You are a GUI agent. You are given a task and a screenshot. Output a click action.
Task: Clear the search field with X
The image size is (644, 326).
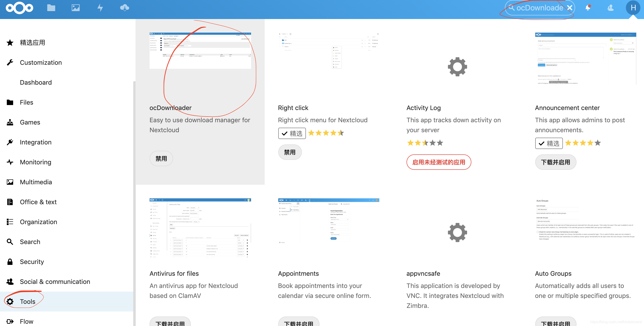point(569,8)
